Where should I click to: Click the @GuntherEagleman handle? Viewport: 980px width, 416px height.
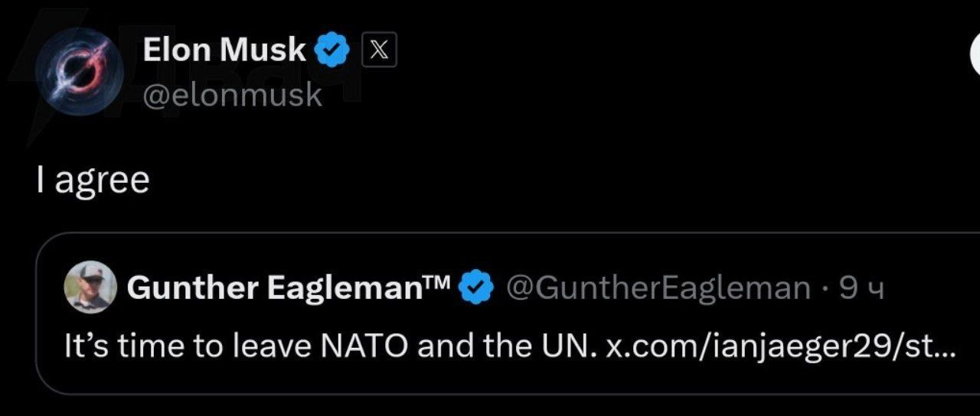coord(658,288)
